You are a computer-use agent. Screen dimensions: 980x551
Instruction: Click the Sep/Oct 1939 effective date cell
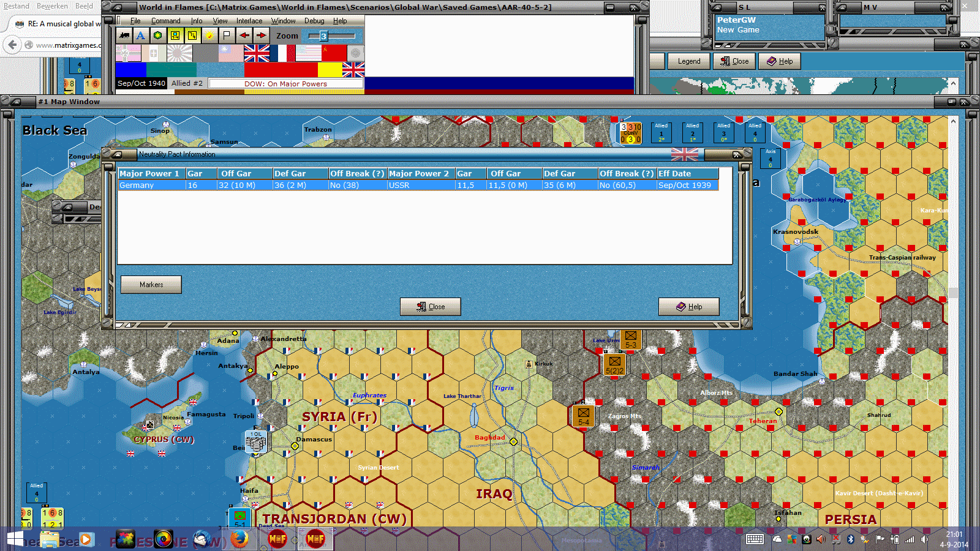pos(688,185)
